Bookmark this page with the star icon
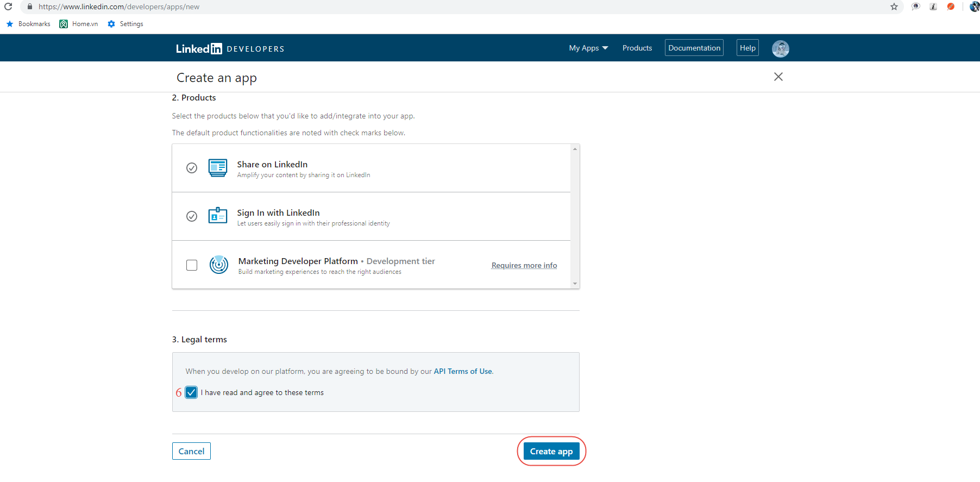This screenshot has width=980, height=482. 894,7
